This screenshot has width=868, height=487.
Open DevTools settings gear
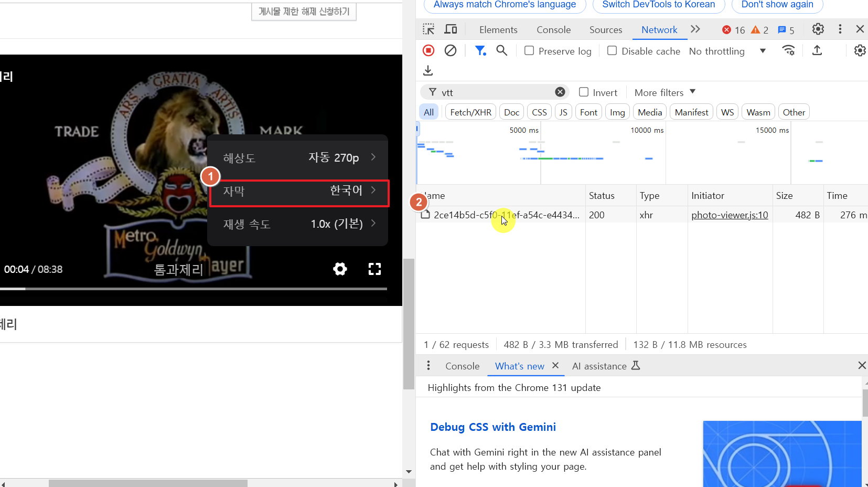[x=818, y=29]
